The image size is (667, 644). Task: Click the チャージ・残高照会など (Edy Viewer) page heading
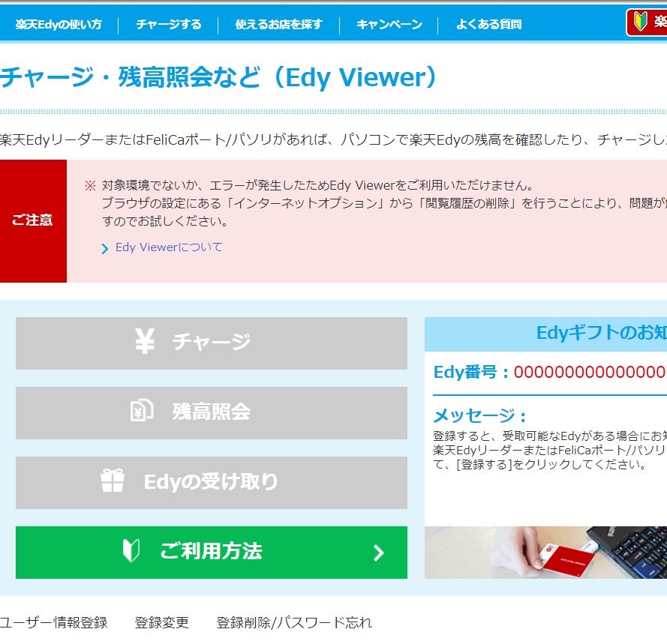click(218, 77)
